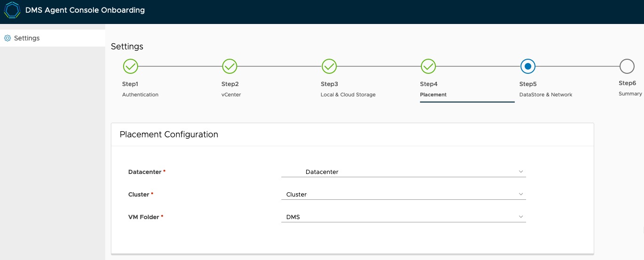The height and width of the screenshot is (260, 644).
Task: Click the Step6 Summary empty circle
Action: click(627, 67)
